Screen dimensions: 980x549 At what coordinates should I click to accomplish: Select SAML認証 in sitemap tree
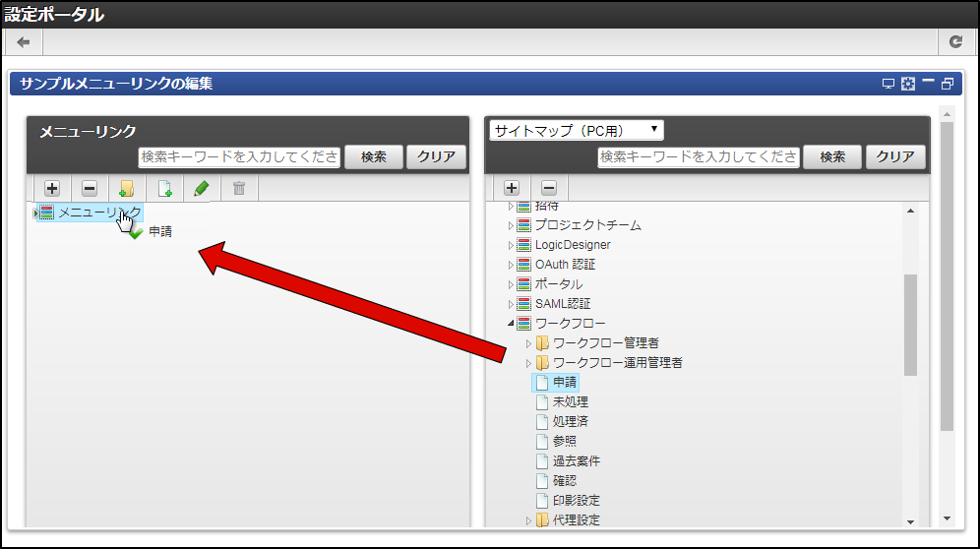[563, 304]
